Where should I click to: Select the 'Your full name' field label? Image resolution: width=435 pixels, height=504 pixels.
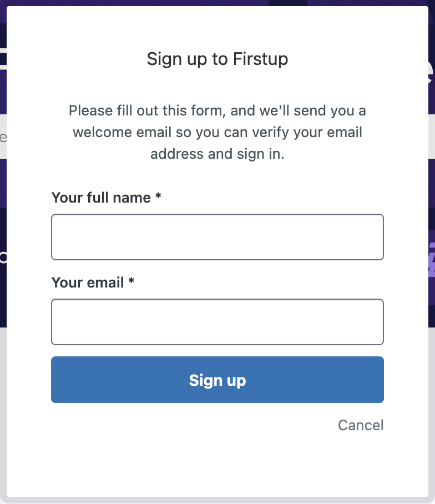(x=101, y=198)
